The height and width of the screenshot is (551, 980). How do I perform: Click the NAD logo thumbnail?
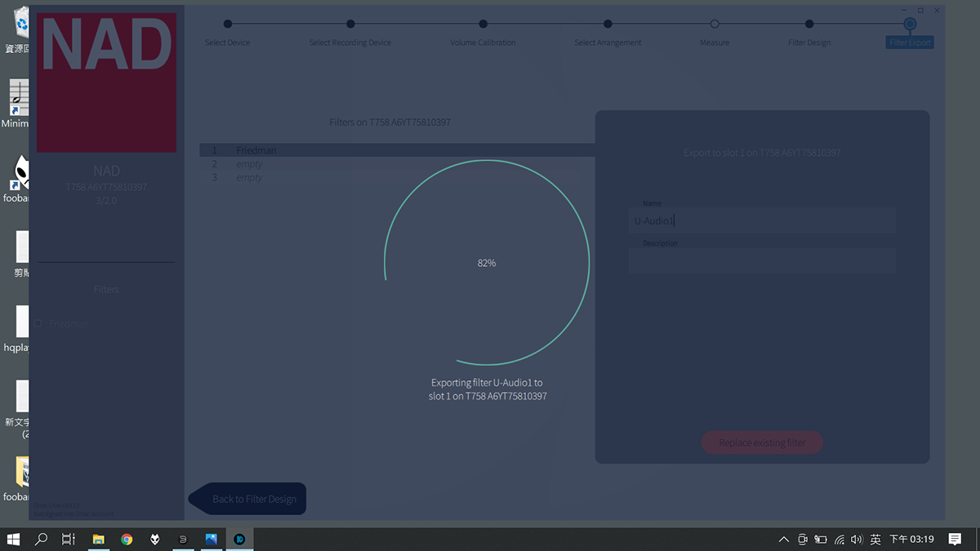[x=106, y=82]
